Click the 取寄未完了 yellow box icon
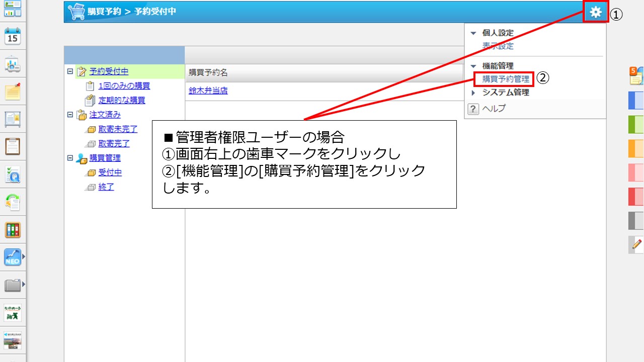This screenshot has height=362, width=644. pyautogui.click(x=91, y=130)
